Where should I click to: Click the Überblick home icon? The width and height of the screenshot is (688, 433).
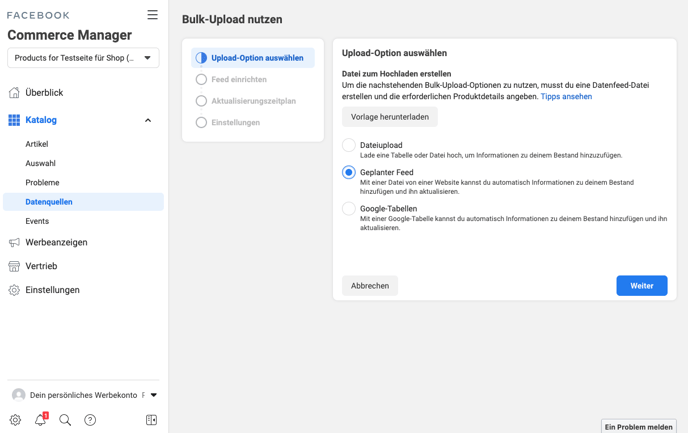14,93
